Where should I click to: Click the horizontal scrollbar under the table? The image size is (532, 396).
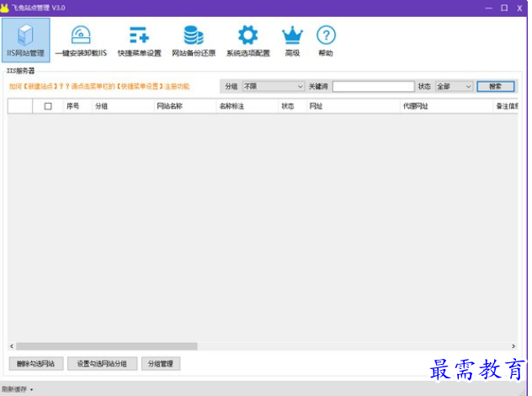pos(107,346)
